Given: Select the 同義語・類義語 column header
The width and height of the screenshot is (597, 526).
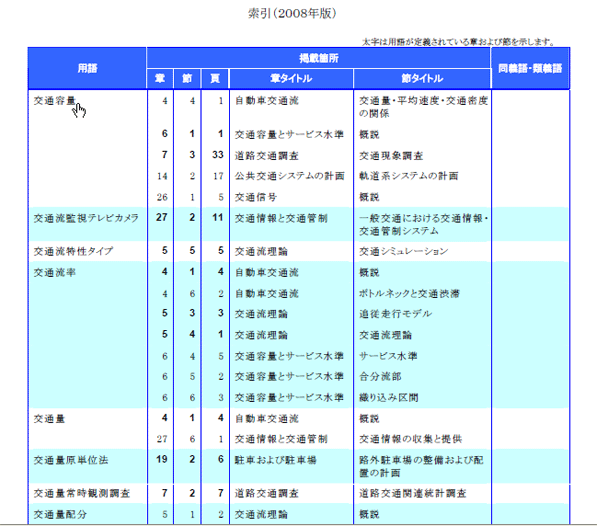Looking at the screenshot, I should click(x=530, y=69).
